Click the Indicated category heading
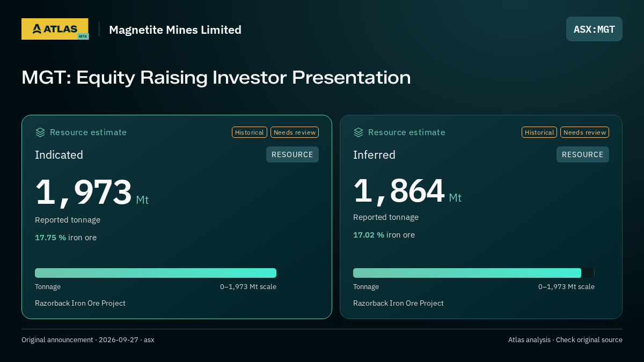 point(59,154)
